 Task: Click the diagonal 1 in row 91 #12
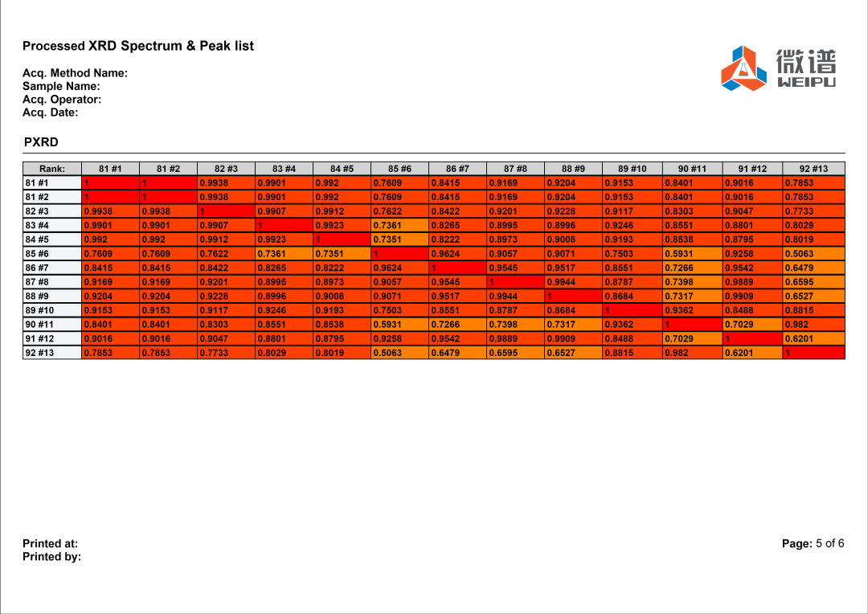point(752,339)
